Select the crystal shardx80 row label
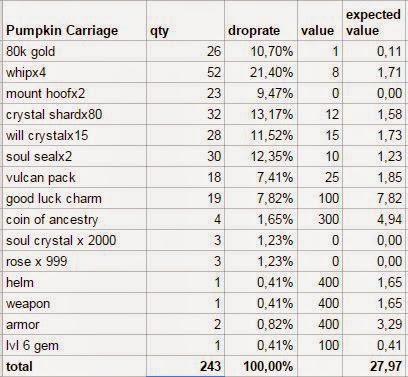 pos(75,114)
